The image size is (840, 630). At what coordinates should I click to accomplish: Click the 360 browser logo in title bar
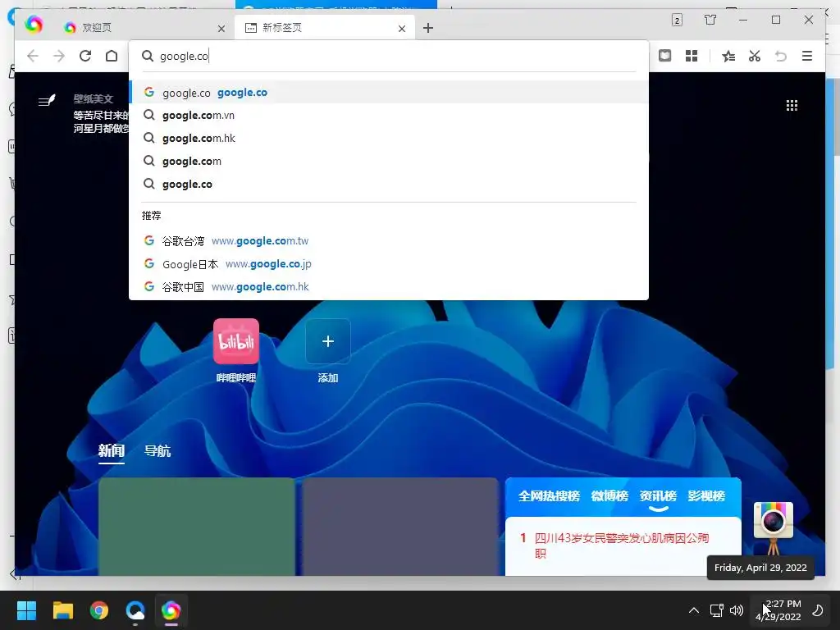(34, 25)
